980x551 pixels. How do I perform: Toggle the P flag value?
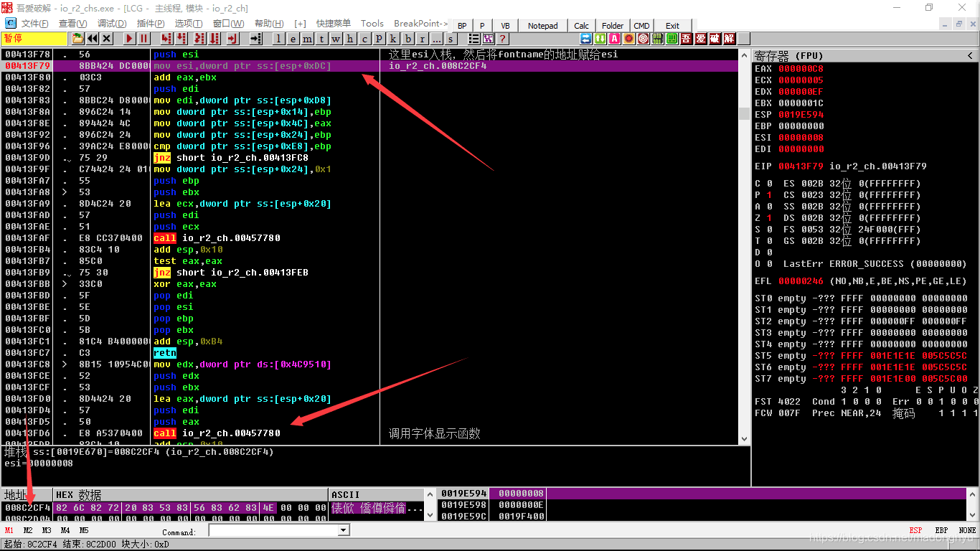(769, 194)
